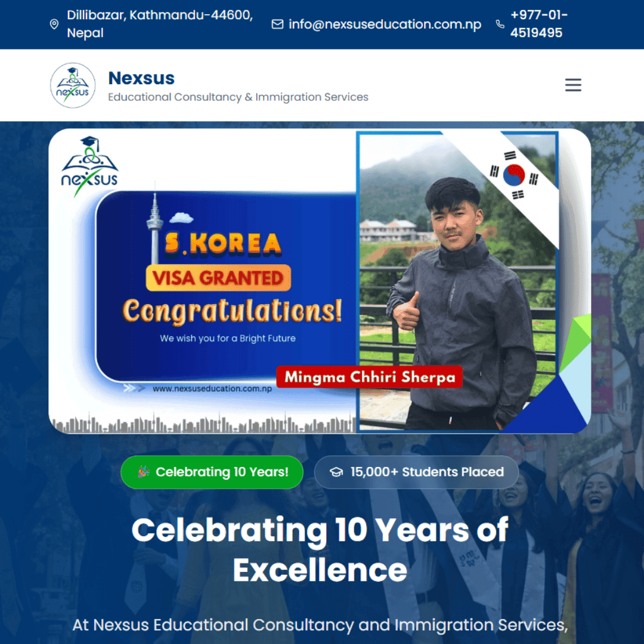Open the hamburger navigation menu
The width and height of the screenshot is (644, 644).
573,85
